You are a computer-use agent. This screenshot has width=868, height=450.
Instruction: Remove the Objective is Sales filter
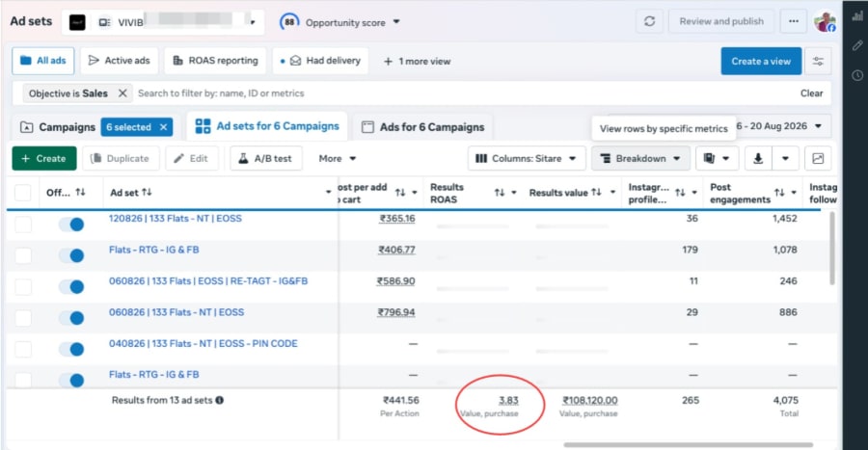click(x=122, y=93)
